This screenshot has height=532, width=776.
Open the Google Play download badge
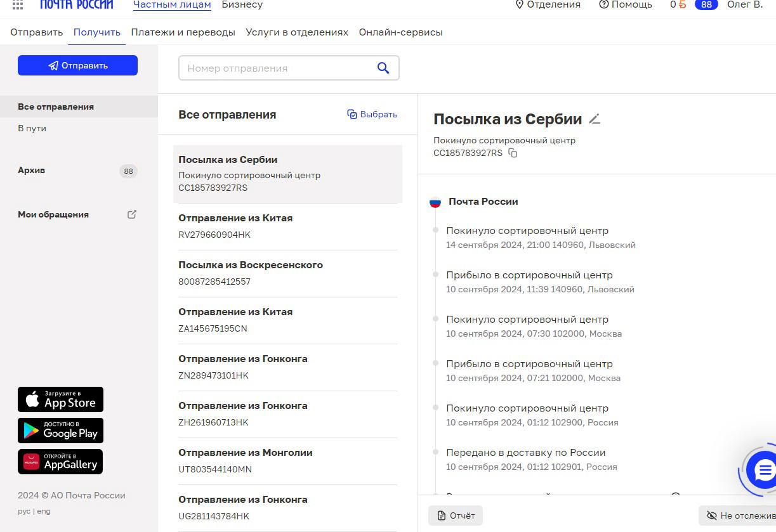click(x=60, y=431)
